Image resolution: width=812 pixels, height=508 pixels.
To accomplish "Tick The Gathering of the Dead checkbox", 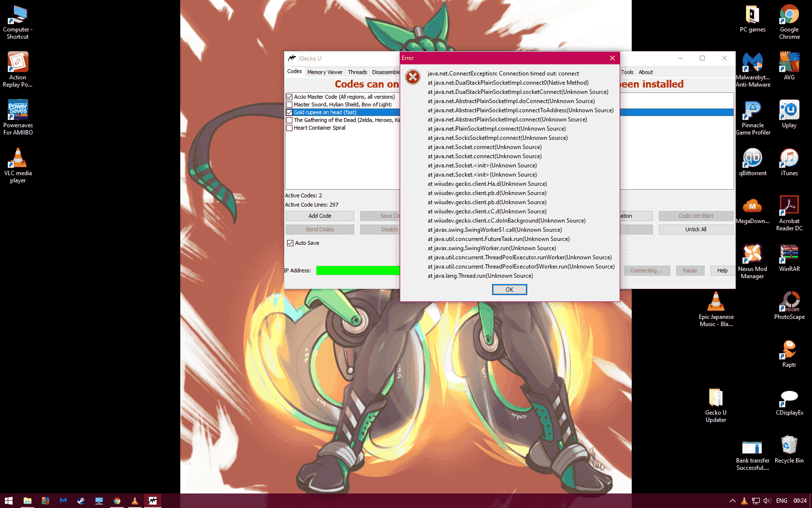I will tap(290, 120).
